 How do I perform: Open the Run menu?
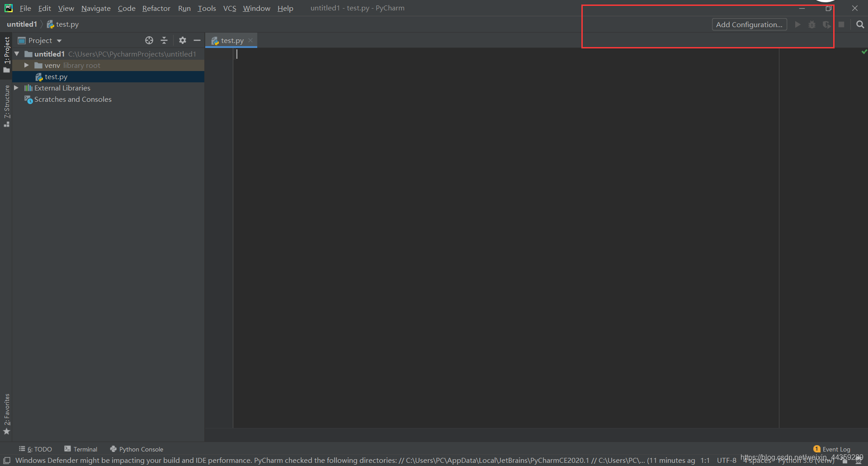point(184,8)
